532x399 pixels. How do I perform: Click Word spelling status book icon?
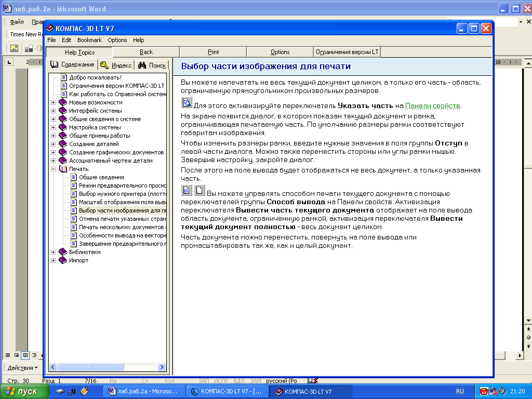312,381
